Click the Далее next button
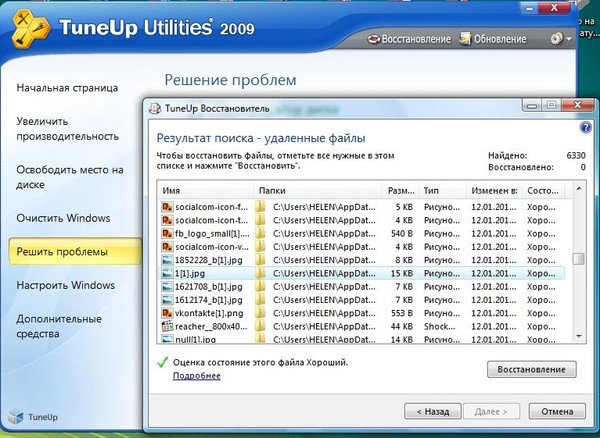Screen dimensions: 600x438 [491, 412]
